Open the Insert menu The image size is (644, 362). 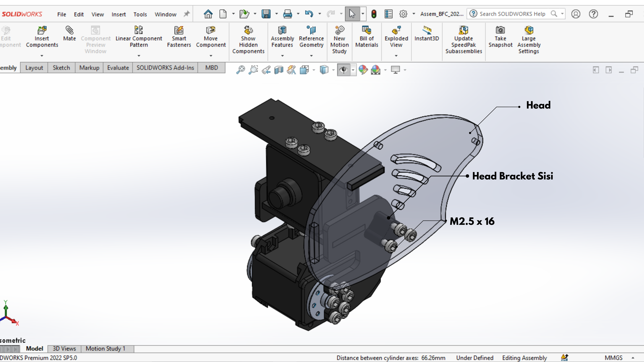tap(118, 14)
